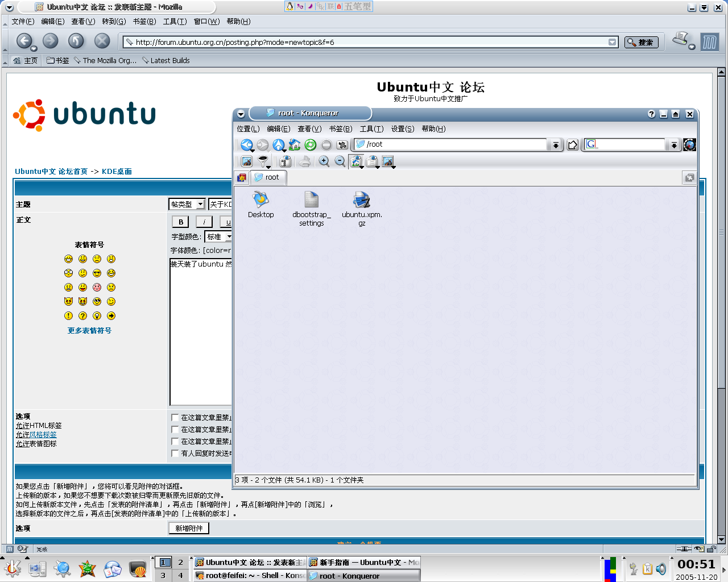Click Konqueror's Up directory arrow icon
This screenshot has height=582, width=728.
(x=278, y=145)
